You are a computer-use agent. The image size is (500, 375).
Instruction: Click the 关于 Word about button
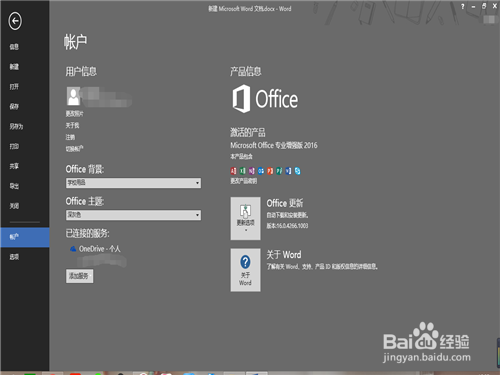pyautogui.click(x=245, y=270)
